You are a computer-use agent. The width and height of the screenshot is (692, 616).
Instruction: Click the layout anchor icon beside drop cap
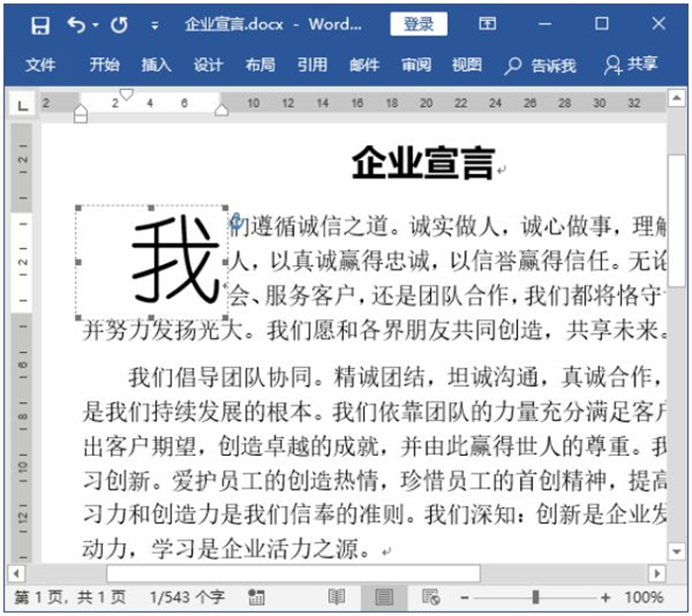(236, 224)
